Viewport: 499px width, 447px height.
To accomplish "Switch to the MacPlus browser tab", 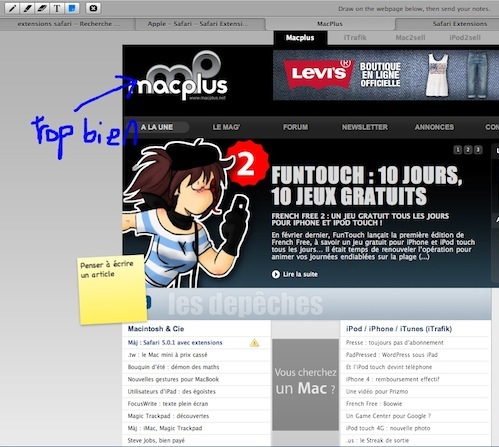I will 330,24.
